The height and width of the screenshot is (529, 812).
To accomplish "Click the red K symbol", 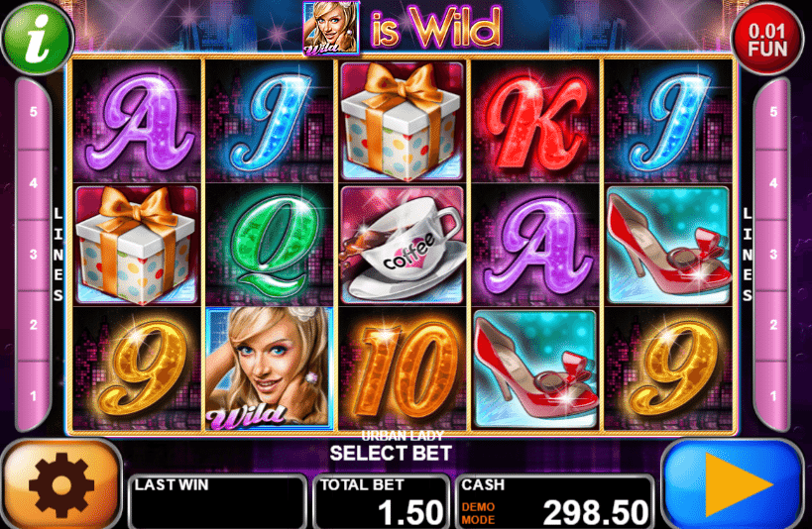I will (535, 121).
